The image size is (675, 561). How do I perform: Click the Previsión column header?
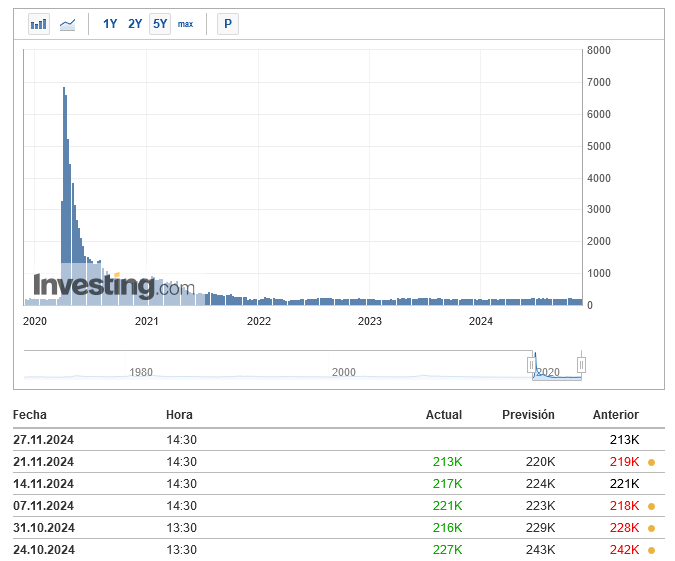528,415
